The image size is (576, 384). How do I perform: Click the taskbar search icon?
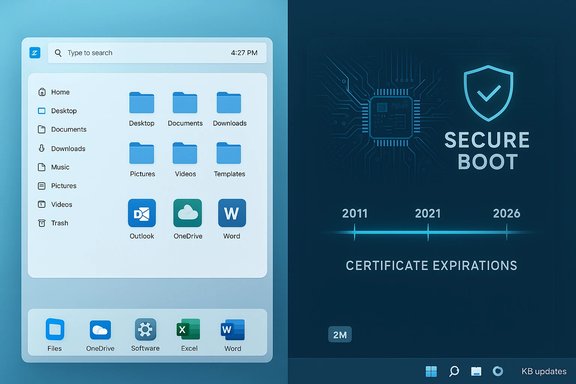tap(454, 371)
